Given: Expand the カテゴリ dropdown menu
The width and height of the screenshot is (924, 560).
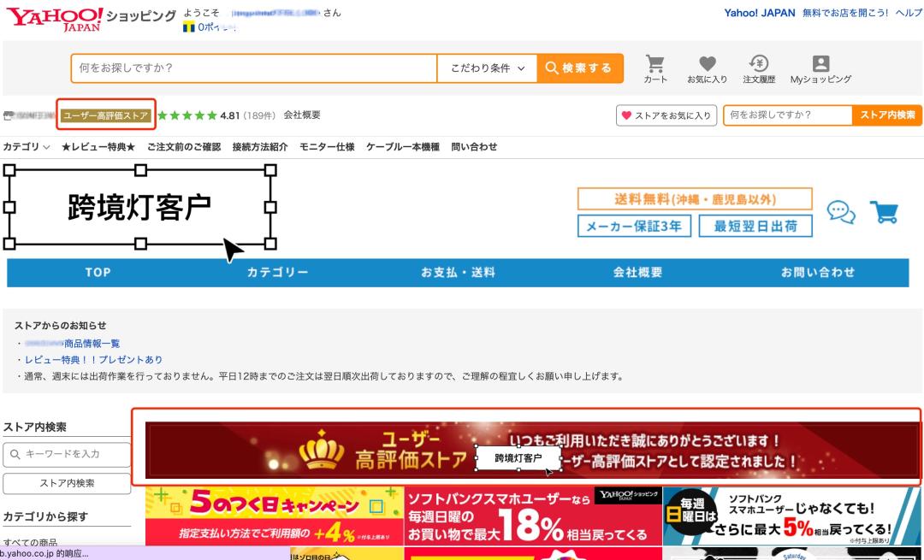Looking at the screenshot, I should click(27, 146).
